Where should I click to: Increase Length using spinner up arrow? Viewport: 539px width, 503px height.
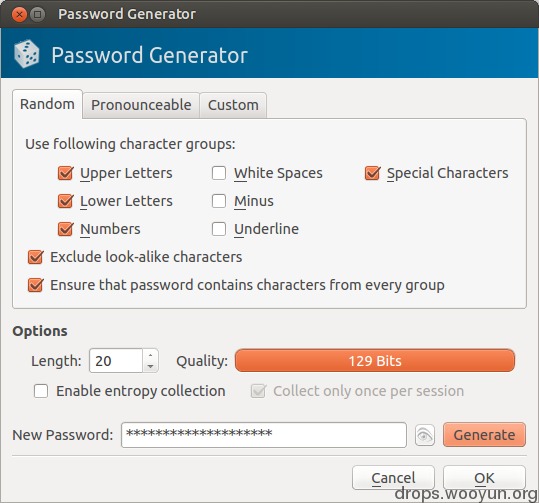pyautogui.click(x=150, y=355)
